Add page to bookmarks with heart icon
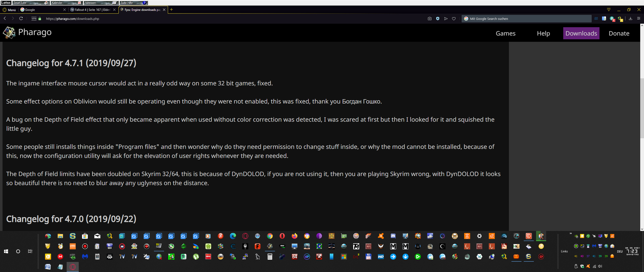Image resolution: width=644 pixels, height=272 pixels. click(454, 19)
